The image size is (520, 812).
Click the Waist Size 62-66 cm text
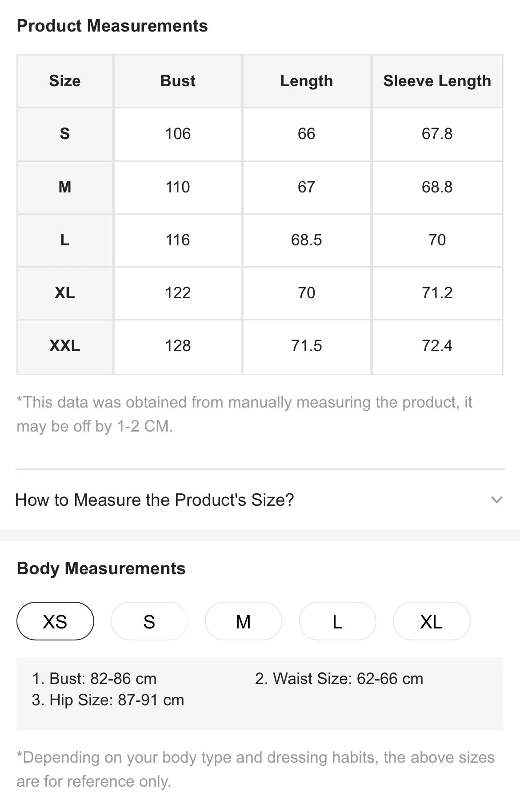coord(339,679)
